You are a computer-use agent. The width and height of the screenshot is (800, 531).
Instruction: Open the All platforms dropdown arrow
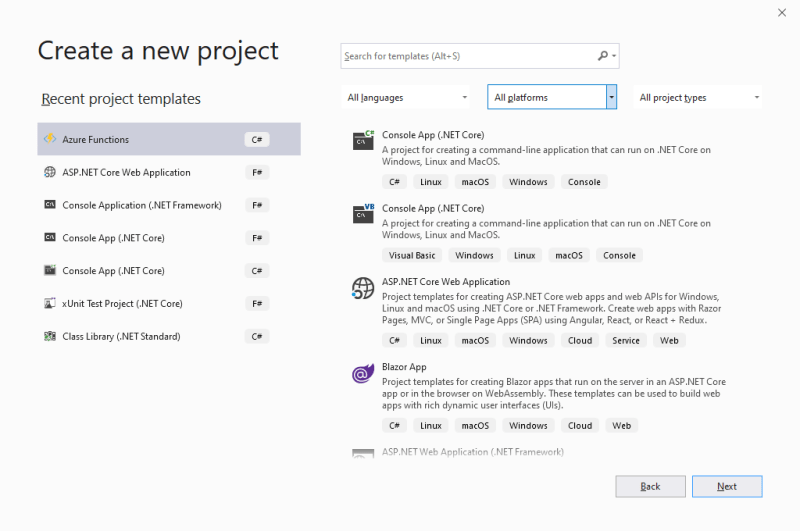point(611,97)
